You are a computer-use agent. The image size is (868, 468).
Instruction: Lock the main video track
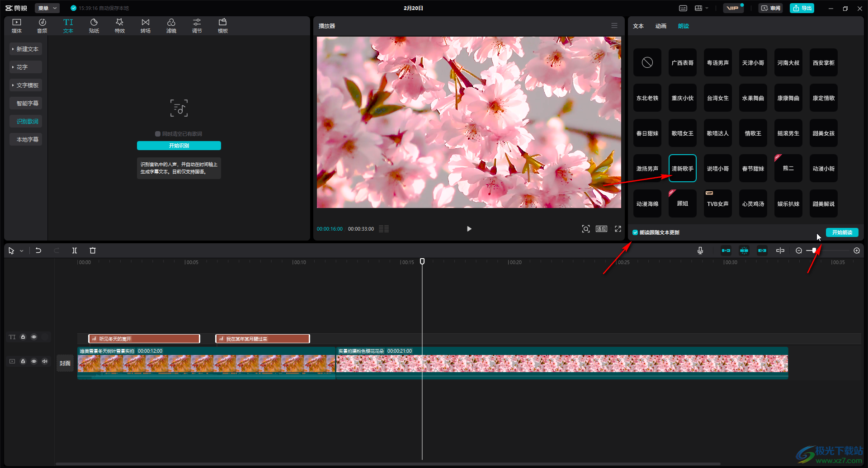[23, 361]
